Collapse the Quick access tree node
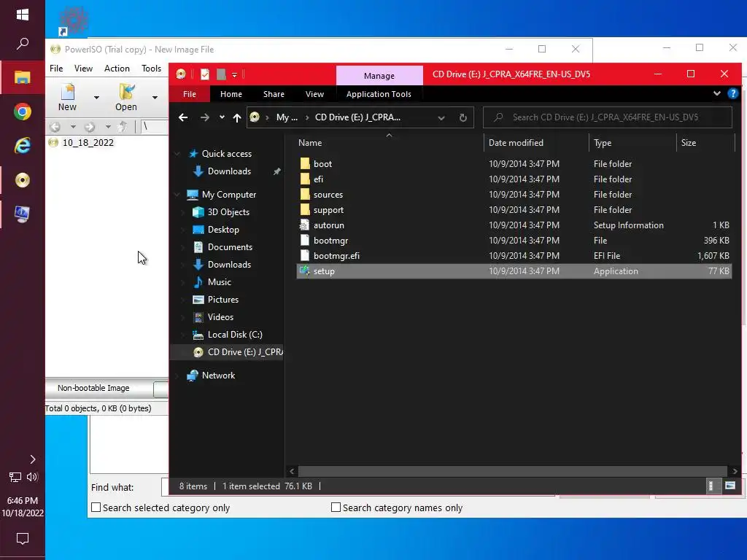The width and height of the screenshot is (747, 560). 178,154
